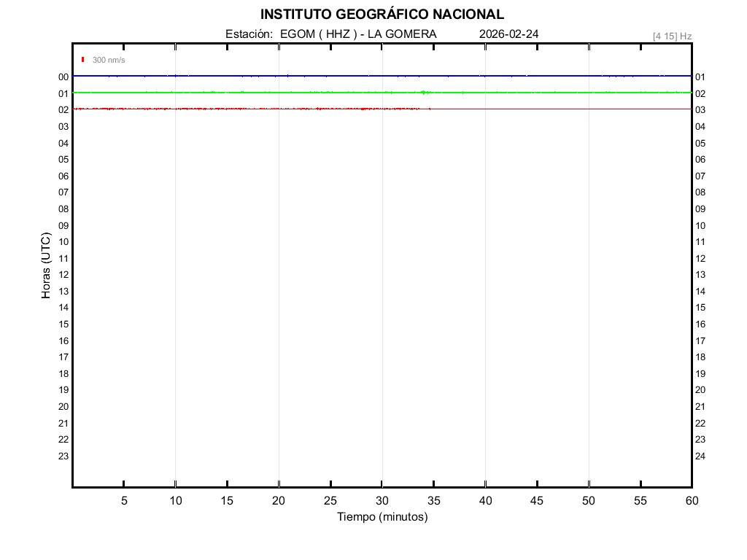The height and width of the screenshot is (560, 747).
Task: Select the 60 minute tick label
Action: (x=691, y=501)
